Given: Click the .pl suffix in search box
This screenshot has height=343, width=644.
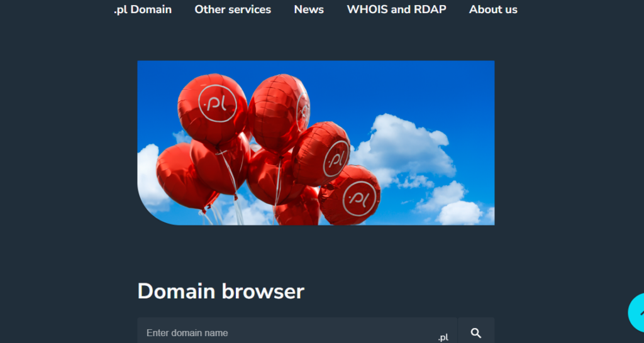Looking at the screenshot, I should (443, 337).
